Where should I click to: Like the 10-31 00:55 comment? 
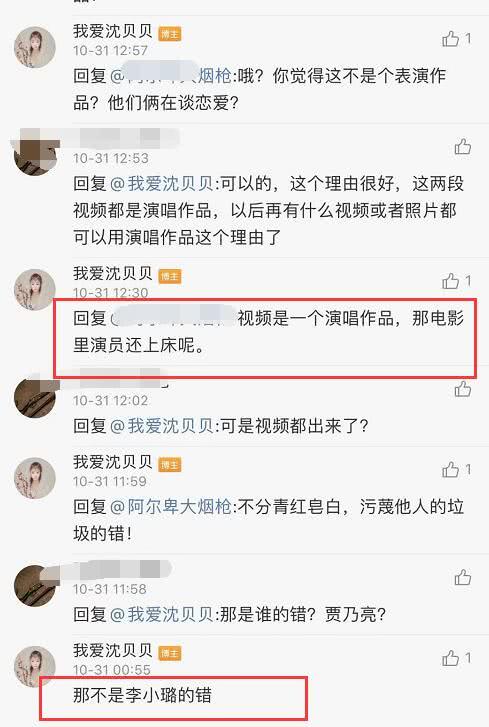450,658
